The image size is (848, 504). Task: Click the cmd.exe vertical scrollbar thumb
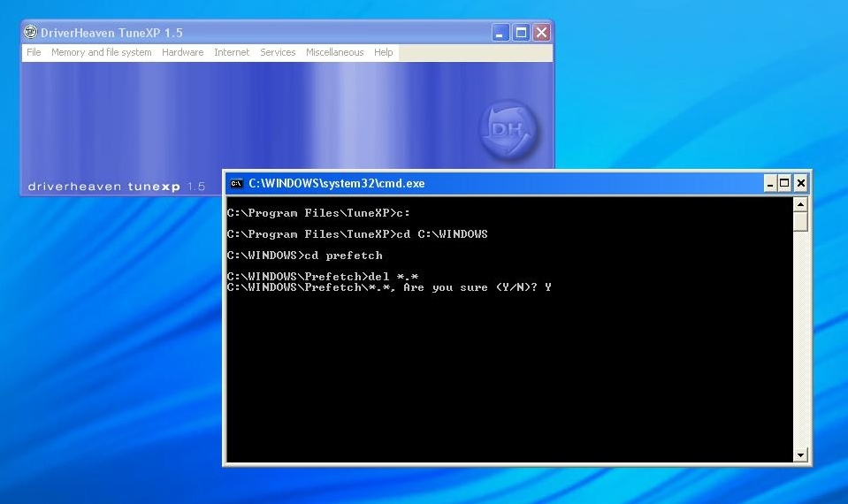click(801, 221)
